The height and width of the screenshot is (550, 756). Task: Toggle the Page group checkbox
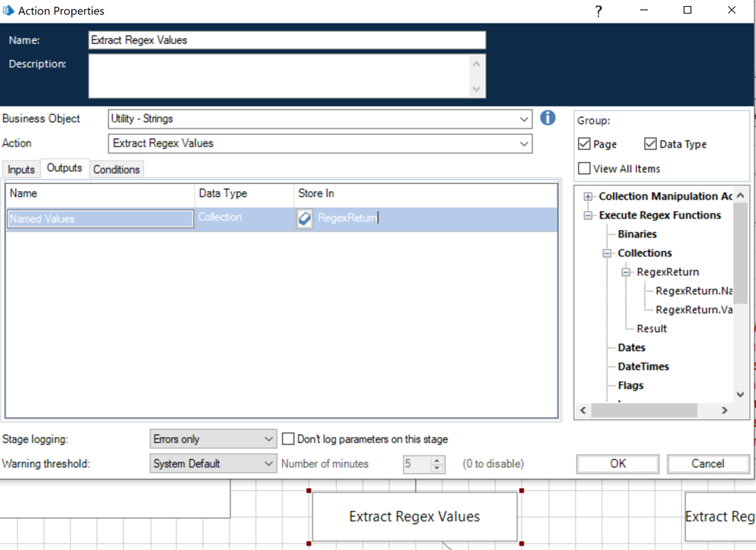pos(584,144)
